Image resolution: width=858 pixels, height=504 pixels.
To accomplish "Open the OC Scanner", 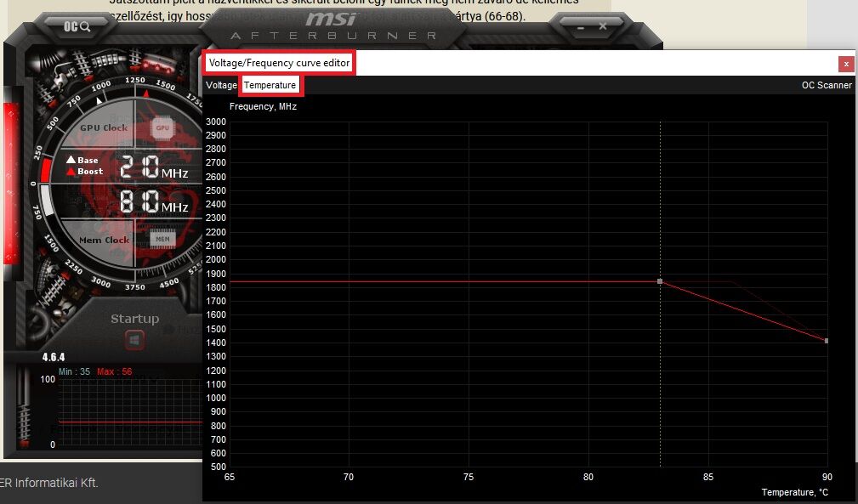I will tap(827, 85).
